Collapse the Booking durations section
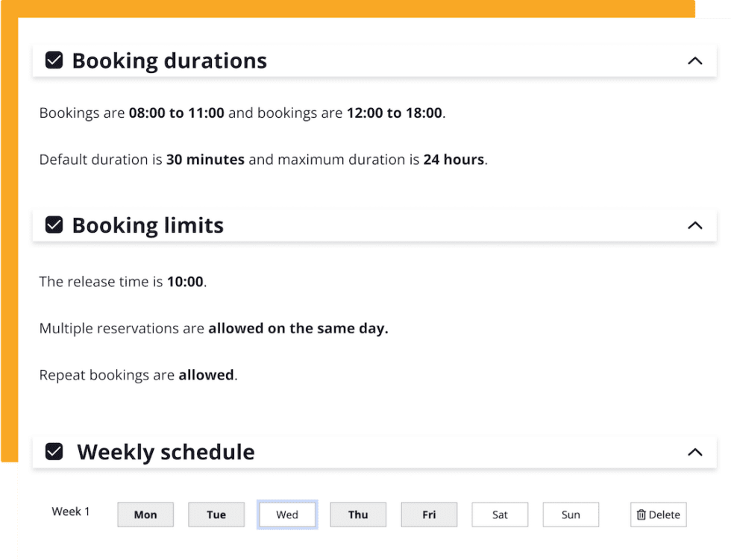Viewport: 731px width, 560px height. [x=695, y=61]
